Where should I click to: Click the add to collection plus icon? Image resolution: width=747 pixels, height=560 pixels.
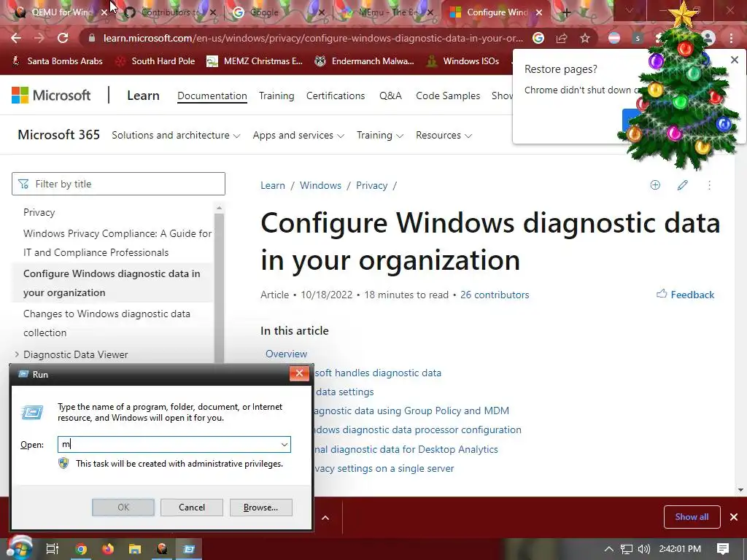pyautogui.click(x=655, y=185)
